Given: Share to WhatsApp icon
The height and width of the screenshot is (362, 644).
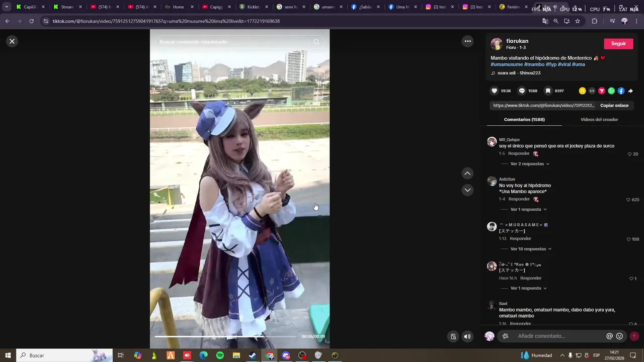Looking at the screenshot, I should coord(611,91).
